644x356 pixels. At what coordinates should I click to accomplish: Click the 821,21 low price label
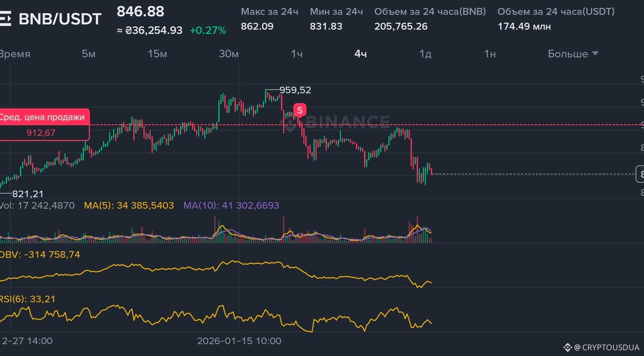tap(28, 194)
